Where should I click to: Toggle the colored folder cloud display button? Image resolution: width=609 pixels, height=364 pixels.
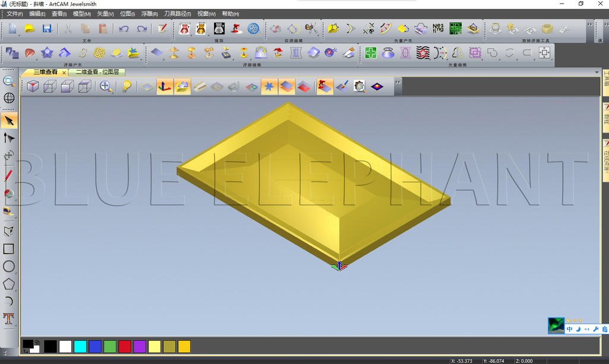(x=182, y=86)
